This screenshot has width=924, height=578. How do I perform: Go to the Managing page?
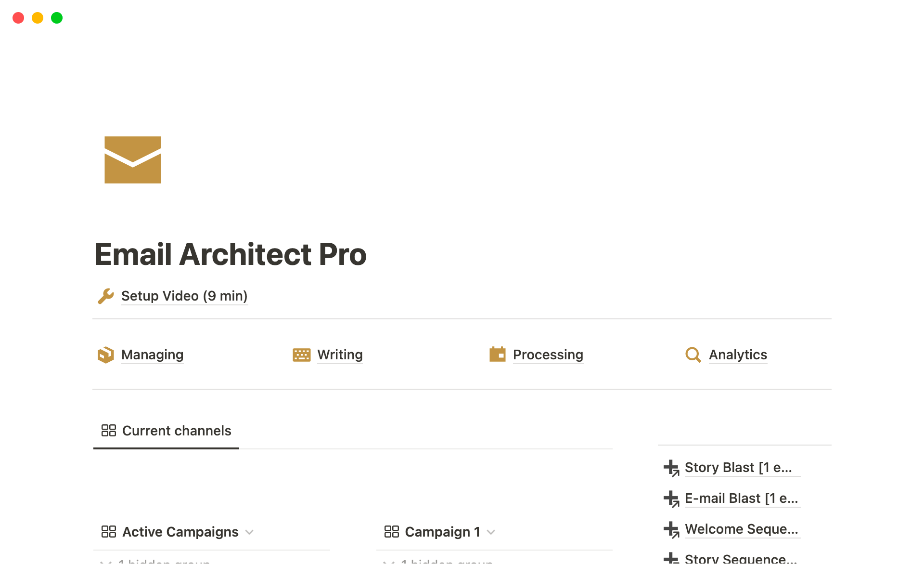point(152,355)
